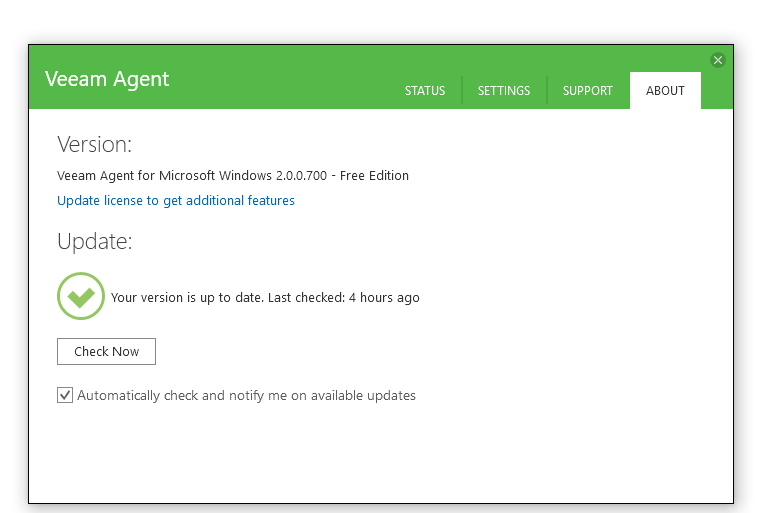Click the Veeam Agent title text
This screenshot has height=513, width=767.
pos(107,79)
